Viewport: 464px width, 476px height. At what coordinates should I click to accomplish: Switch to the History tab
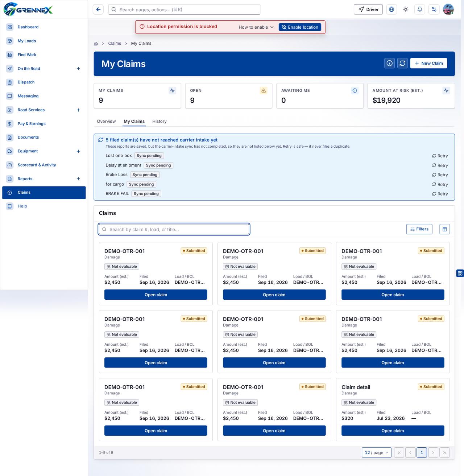click(x=159, y=122)
